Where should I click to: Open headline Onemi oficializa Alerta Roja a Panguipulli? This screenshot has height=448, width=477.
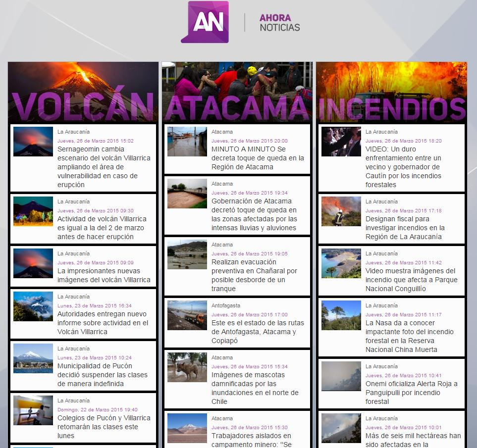(x=411, y=393)
